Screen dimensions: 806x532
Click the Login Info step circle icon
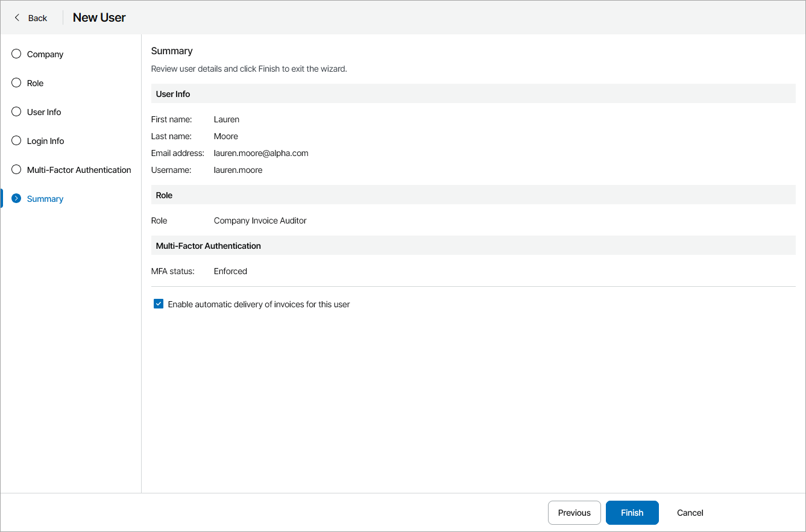point(16,141)
